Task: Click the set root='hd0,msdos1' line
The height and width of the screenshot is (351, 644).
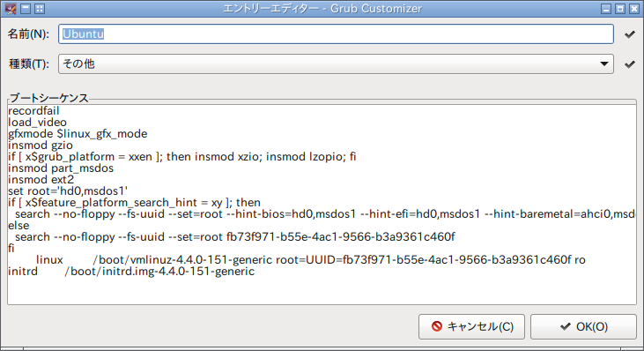Action: [x=68, y=191]
